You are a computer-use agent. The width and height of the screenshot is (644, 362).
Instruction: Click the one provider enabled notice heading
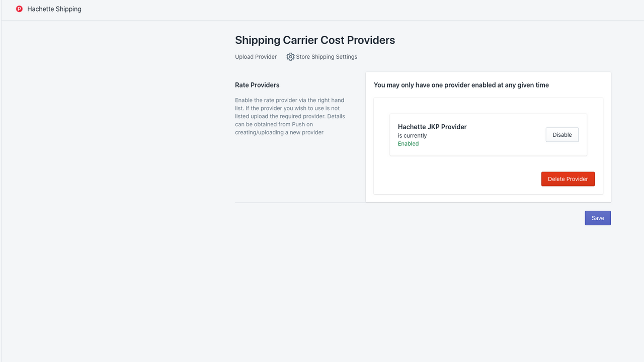[461, 85]
